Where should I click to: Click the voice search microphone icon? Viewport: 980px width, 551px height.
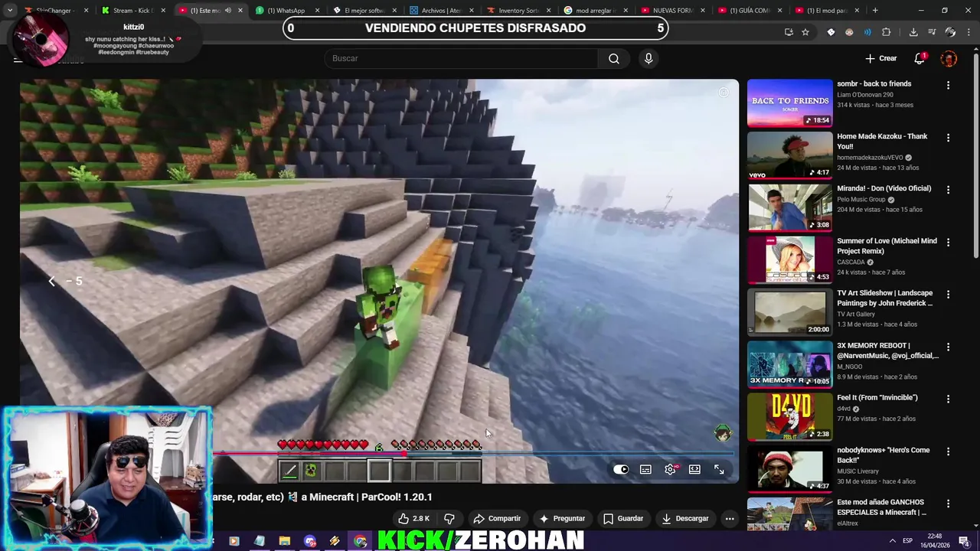click(648, 59)
